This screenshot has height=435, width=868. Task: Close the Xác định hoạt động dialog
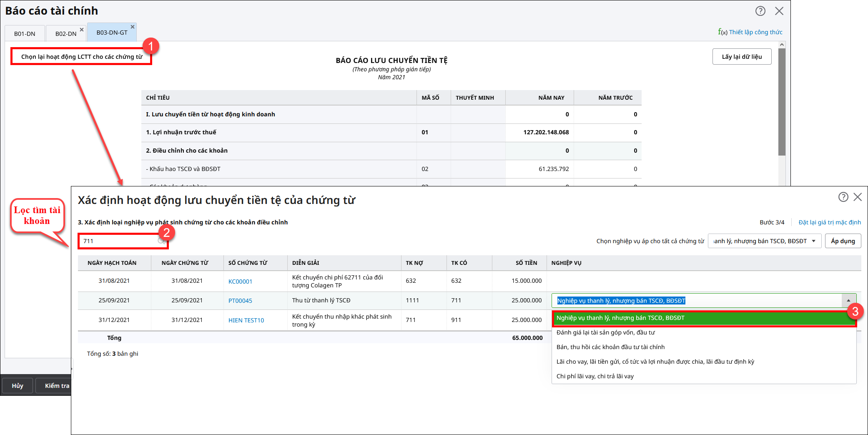(858, 197)
